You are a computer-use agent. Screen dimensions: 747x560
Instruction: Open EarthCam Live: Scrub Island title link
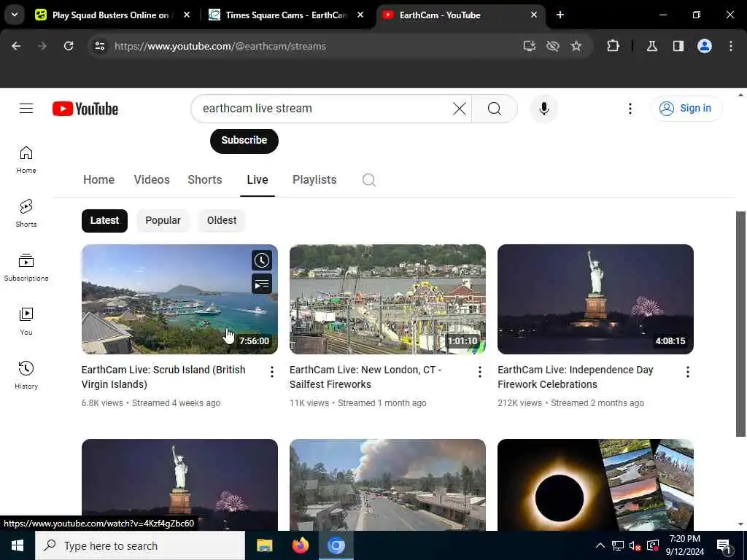pos(163,377)
